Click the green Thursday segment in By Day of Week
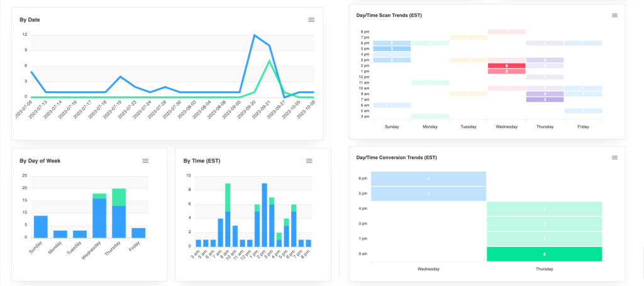Screen dimensions: 644x286 point(119,197)
